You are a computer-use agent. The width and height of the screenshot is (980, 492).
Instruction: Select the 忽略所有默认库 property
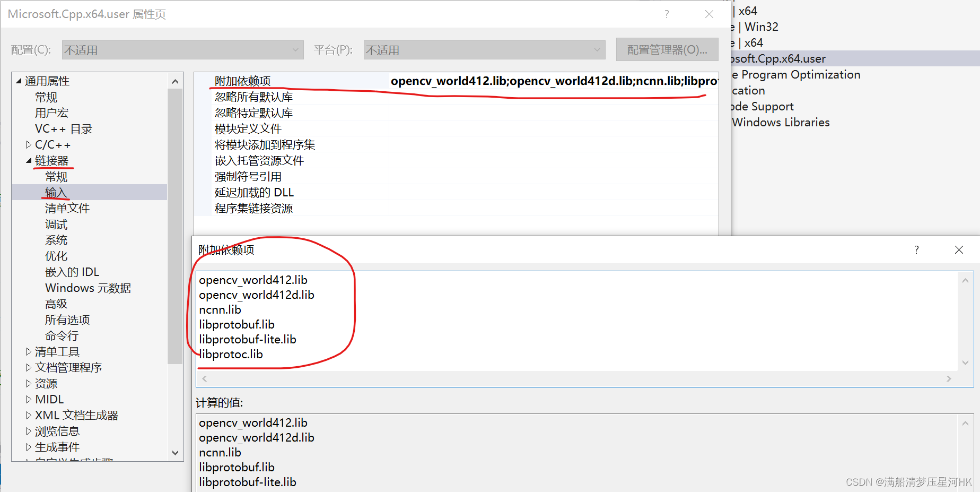point(253,97)
